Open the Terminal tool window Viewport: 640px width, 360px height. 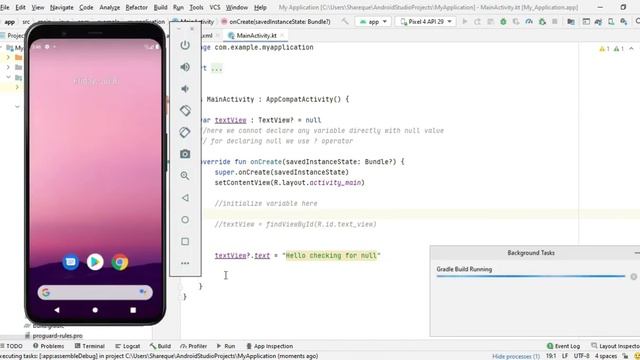[90, 346]
